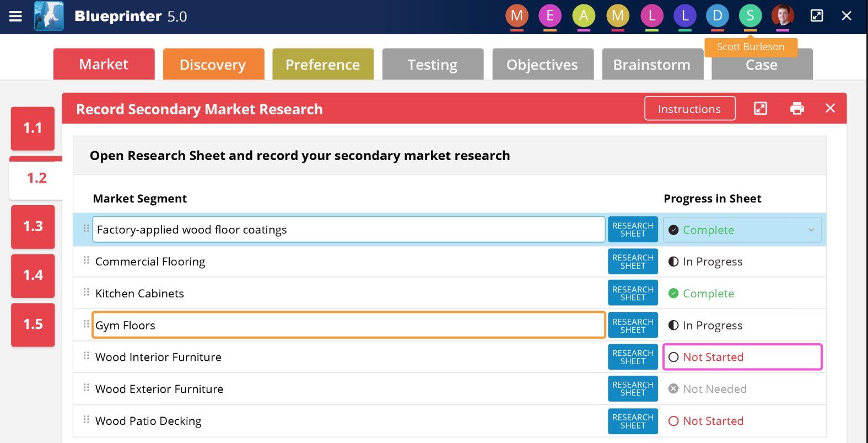The height and width of the screenshot is (443, 868).
Task: Go to step 1.1
Action: [33, 128]
